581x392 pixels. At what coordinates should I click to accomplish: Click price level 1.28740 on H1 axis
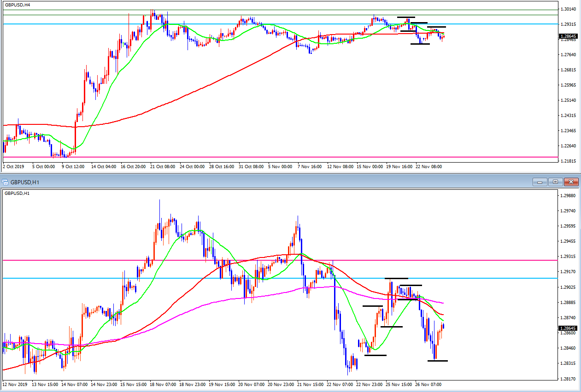pos(567,318)
